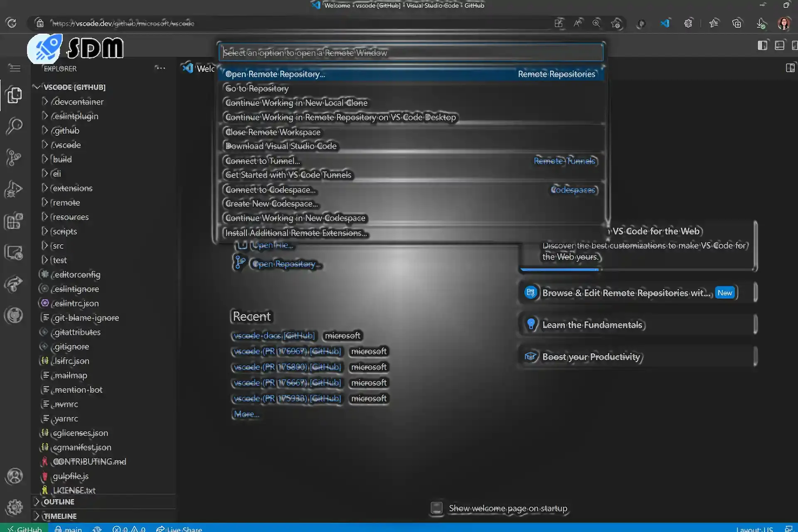Viewport: 798px width, 532px height.
Task: Click the hamburger menu icon
Action: pyautogui.click(x=15, y=68)
